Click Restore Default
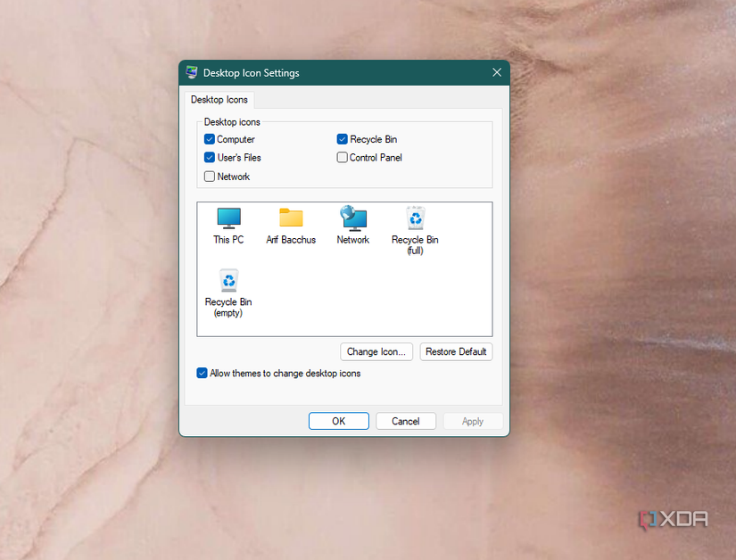The image size is (736, 560). 456,351
